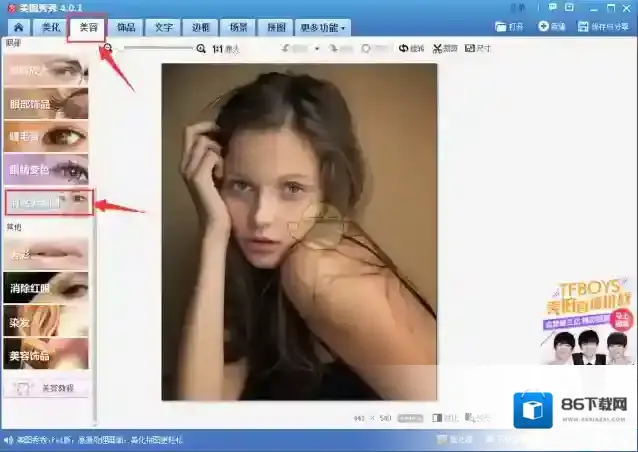This screenshot has height=452, width=638.
Task: Click the grey button beside image dimensions
Action: [x=410, y=418]
